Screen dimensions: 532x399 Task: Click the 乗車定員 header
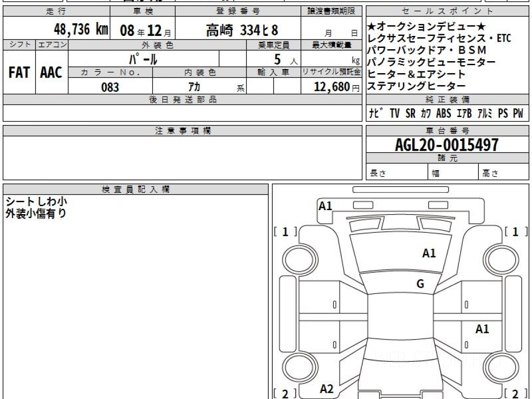pos(274,45)
